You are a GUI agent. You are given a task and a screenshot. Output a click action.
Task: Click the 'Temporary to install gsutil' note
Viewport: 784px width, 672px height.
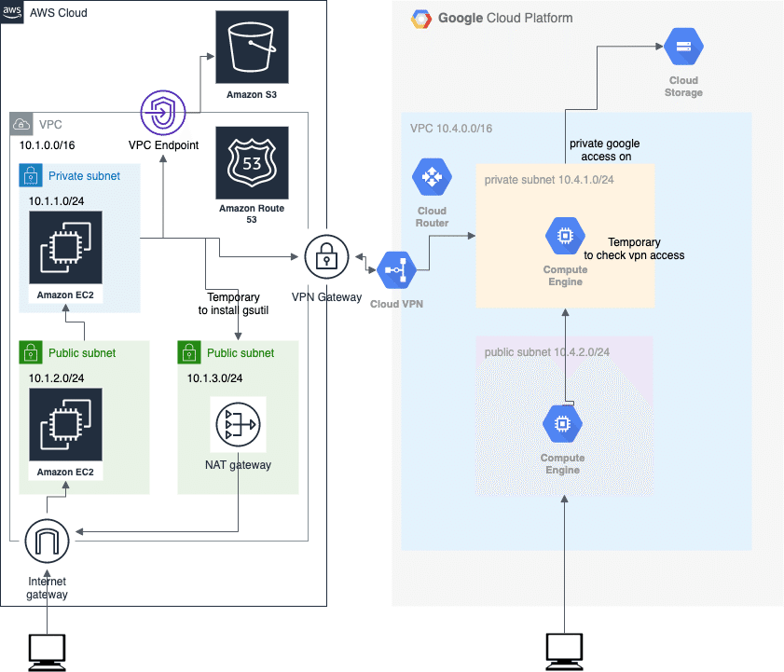[233, 304]
